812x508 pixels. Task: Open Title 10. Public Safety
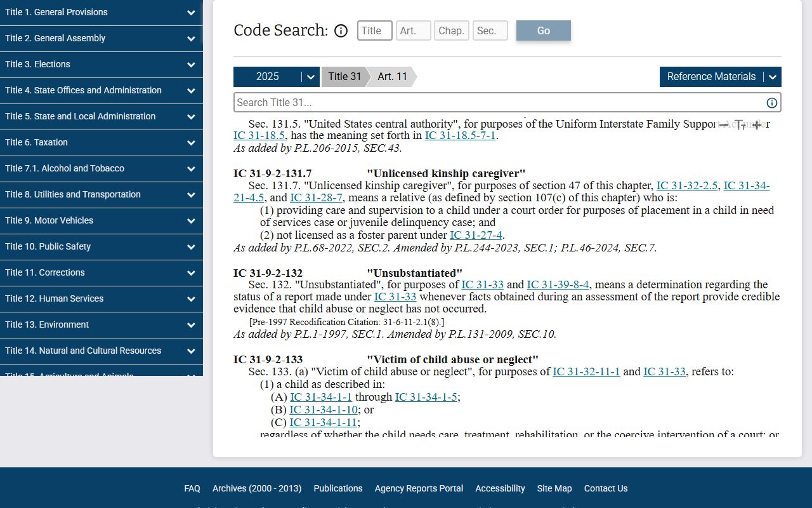pyautogui.click(x=101, y=247)
